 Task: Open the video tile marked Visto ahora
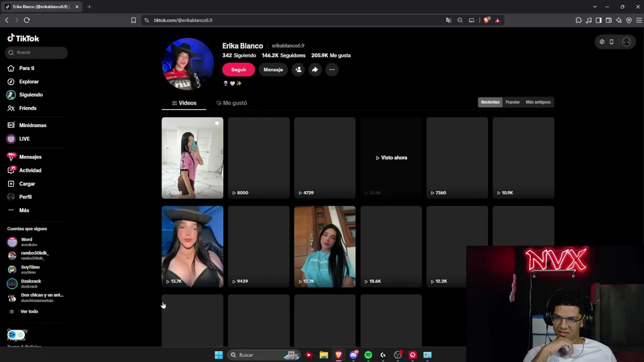pyautogui.click(x=391, y=158)
